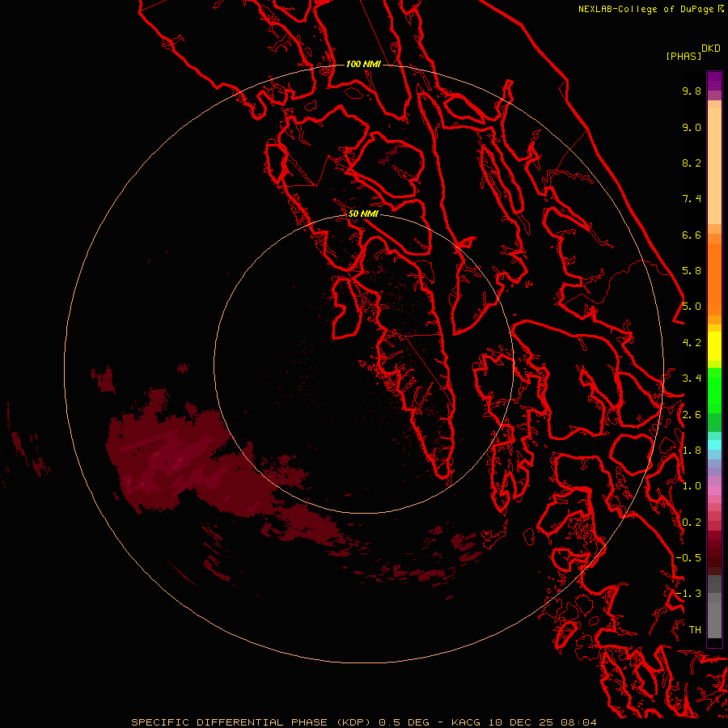Click the 3.4 color scale value
This screenshot has height=728, width=728.
pyautogui.click(x=692, y=379)
